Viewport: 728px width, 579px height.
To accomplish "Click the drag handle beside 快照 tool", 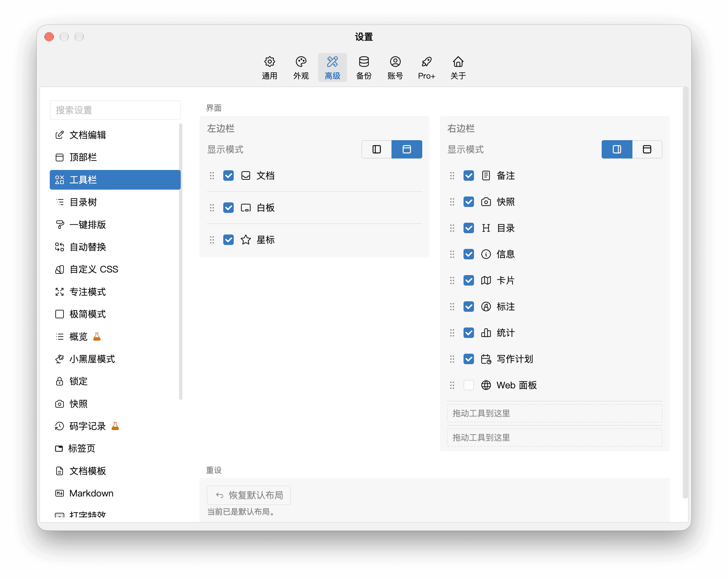I will (452, 202).
